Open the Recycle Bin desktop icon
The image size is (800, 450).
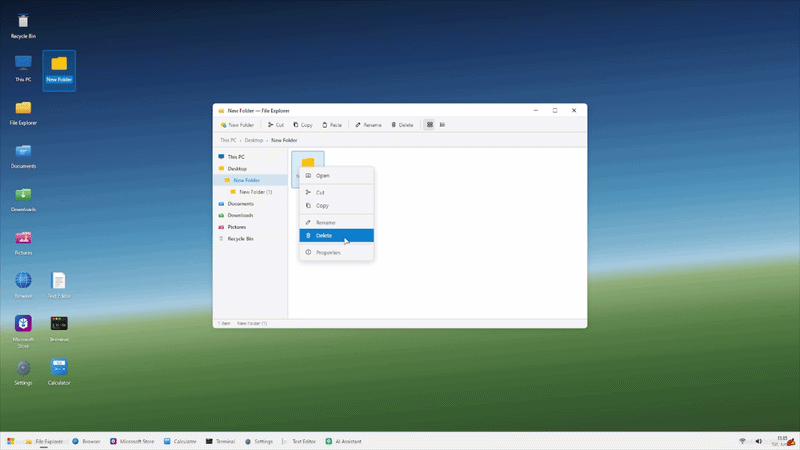point(23,27)
